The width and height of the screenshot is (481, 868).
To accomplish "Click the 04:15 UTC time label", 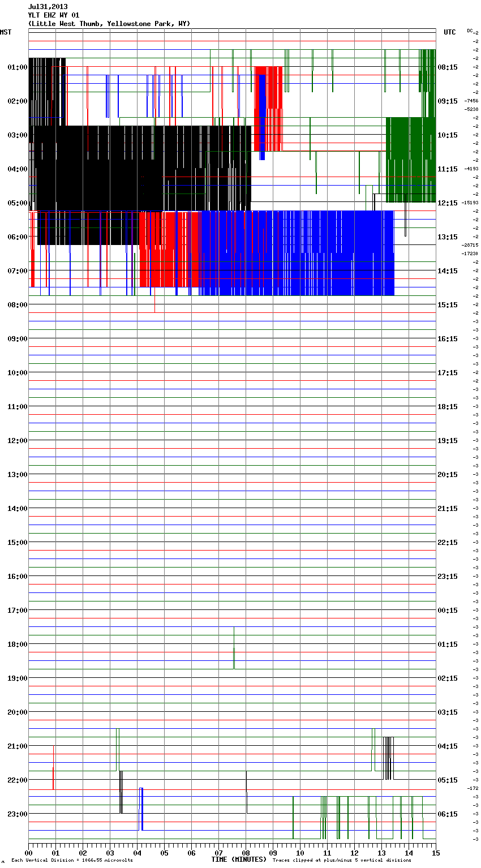I will 448,746.
